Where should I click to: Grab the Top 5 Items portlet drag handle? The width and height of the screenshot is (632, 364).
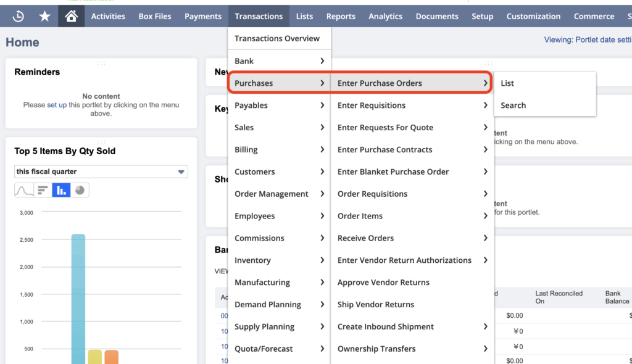point(101,143)
